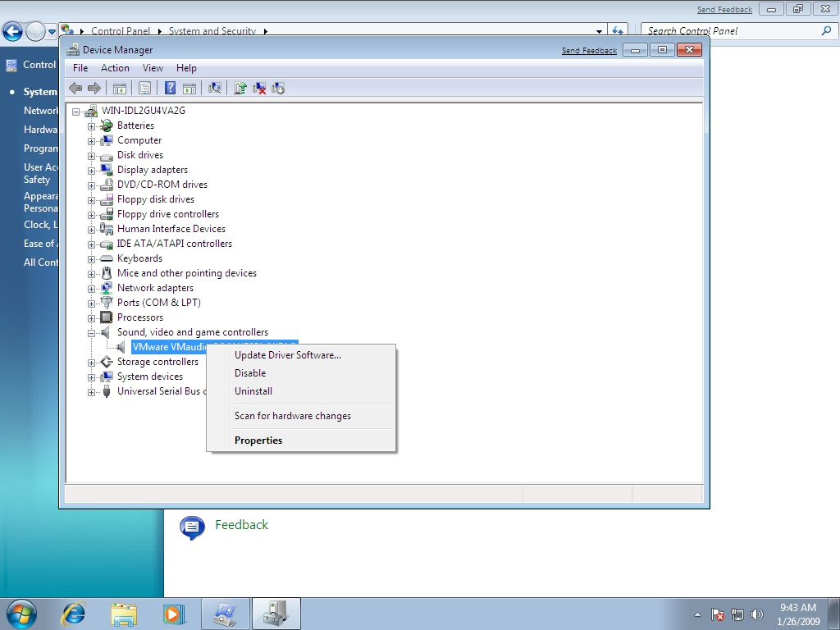Click Send Feedback link in Control Panel window

point(724,10)
